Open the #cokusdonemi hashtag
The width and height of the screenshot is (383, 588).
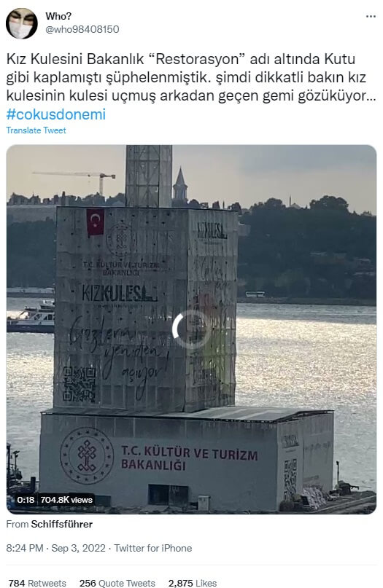56,114
